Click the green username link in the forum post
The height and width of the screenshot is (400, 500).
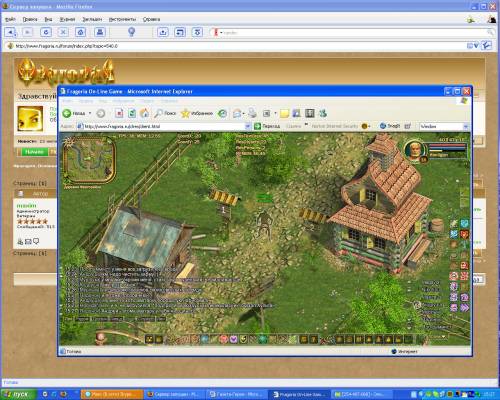[x=26, y=206]
